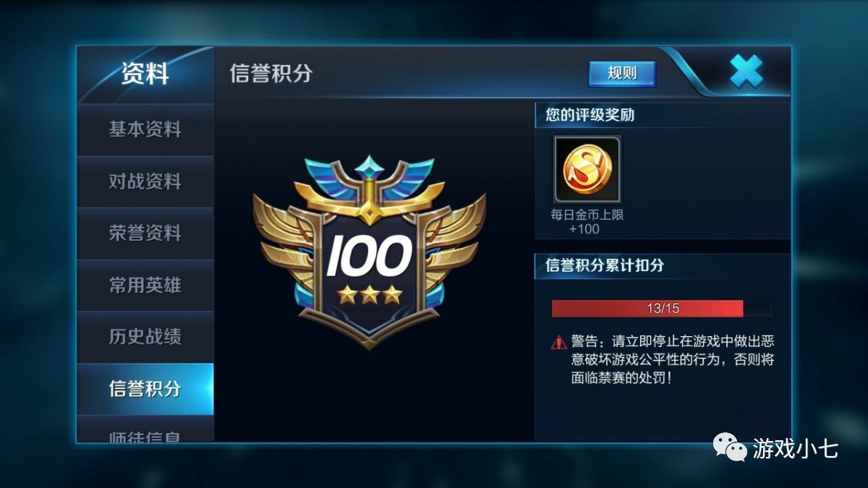Select the 基本资料 tab
Screen dimensions: 868x488
[145, 129]
